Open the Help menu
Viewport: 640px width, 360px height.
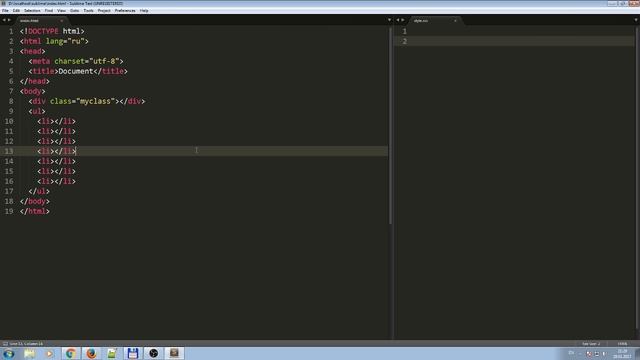click(x=144, y=11)
